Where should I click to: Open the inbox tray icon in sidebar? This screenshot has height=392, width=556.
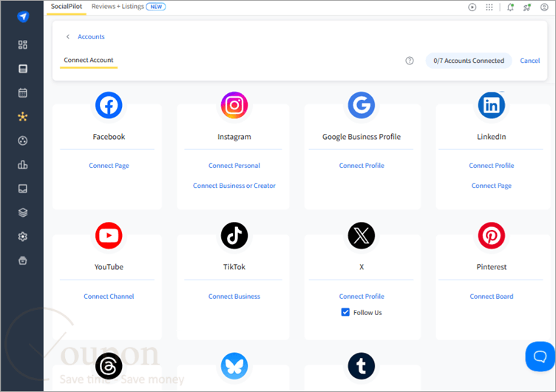(23, 189)
